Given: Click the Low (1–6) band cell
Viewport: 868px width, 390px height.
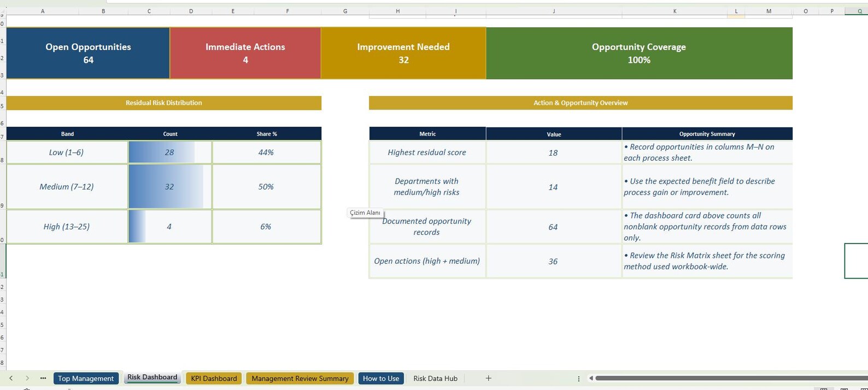Looking at the screenshot, I should point(67,152).
